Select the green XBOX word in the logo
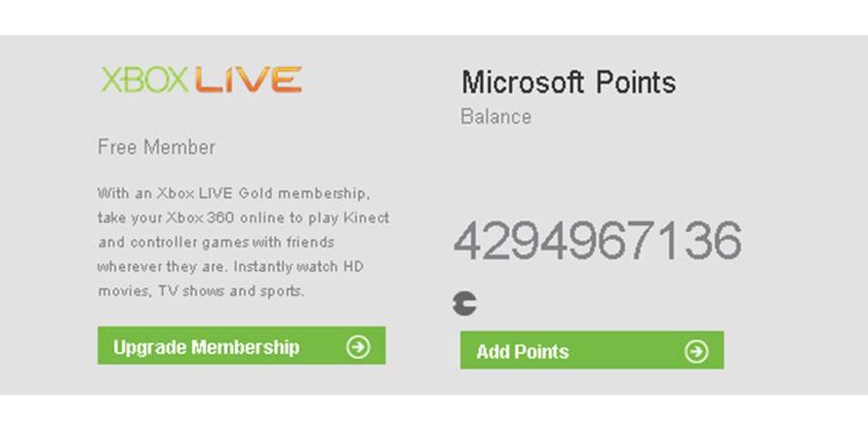The width and height of the screenshot is (868, 427). click(x=145, y=80)
